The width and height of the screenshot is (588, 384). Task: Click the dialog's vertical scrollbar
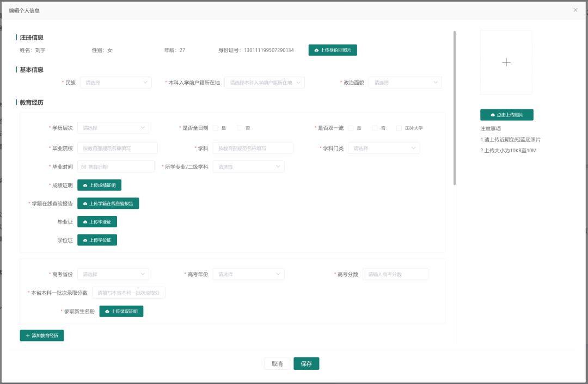455,109
